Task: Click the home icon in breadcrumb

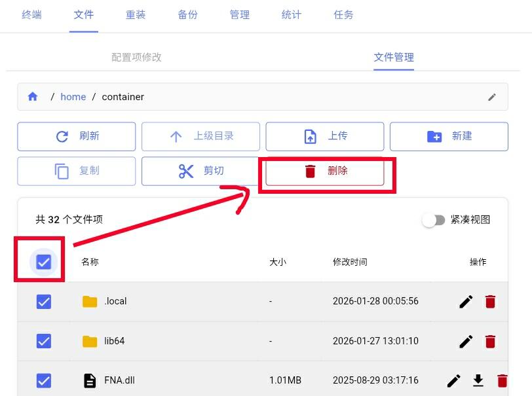Action: coord(33,97)
